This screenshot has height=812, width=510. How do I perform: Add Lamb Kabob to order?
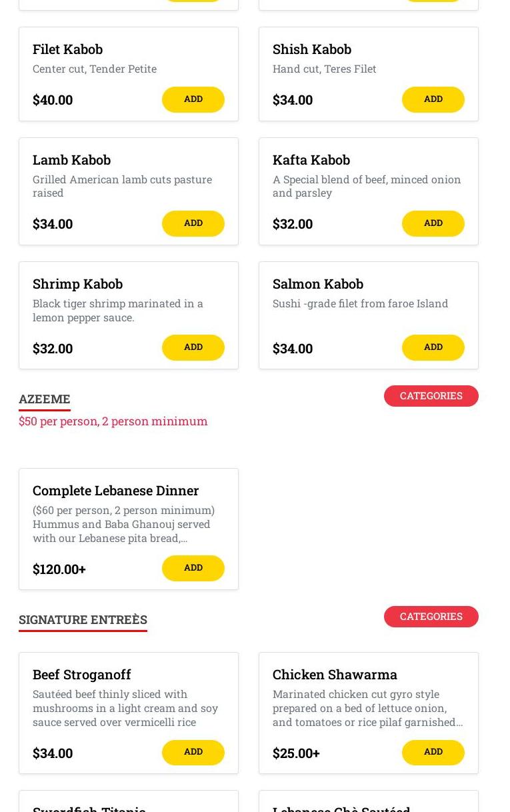(193, 223)
